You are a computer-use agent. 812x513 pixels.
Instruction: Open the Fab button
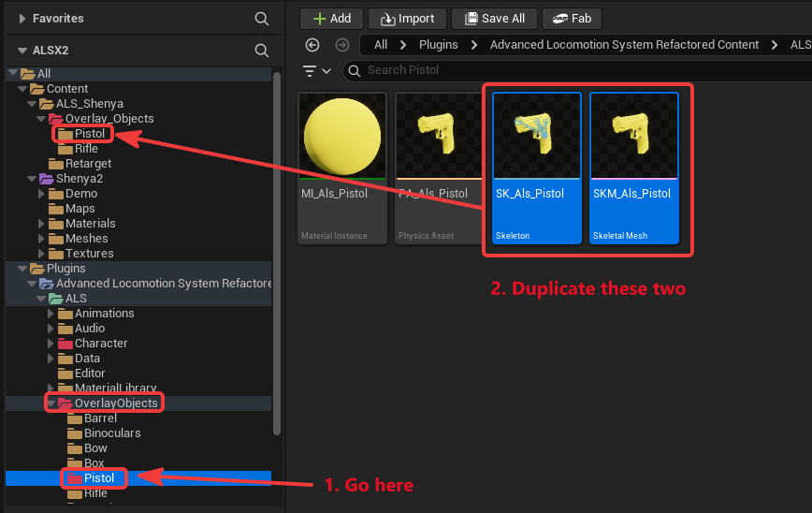coord(572,19)
